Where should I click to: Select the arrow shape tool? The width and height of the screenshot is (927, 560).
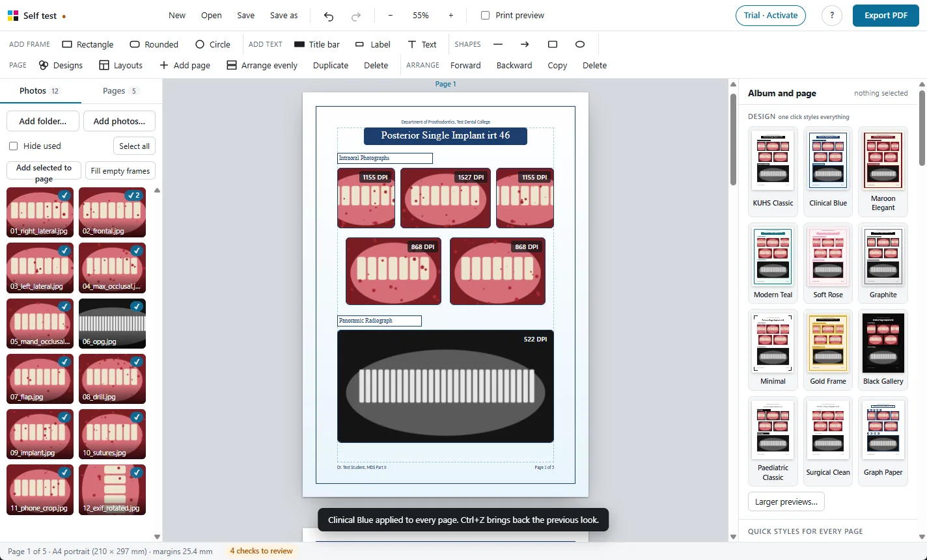pos(525,44)
